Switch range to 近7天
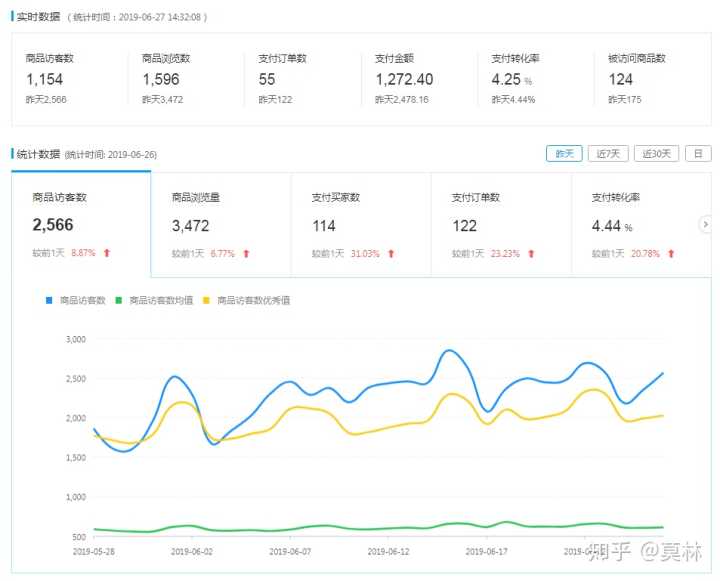720x581 pixels. pyautogui.click(x=608, y=153)
